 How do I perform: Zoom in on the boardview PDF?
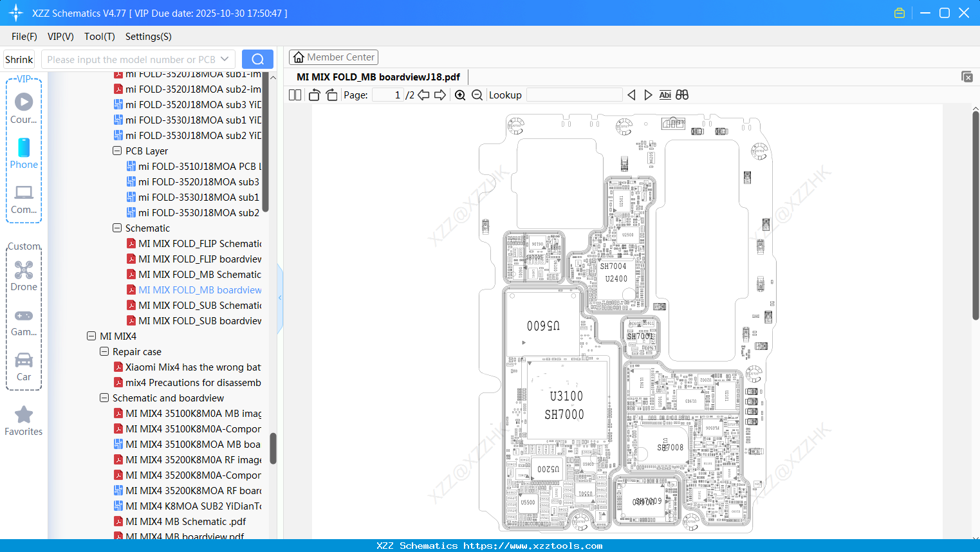[x=460, y=95]
